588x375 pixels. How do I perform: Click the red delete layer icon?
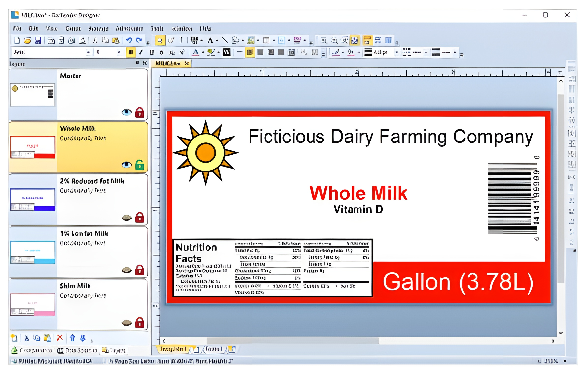coord(60,338)
